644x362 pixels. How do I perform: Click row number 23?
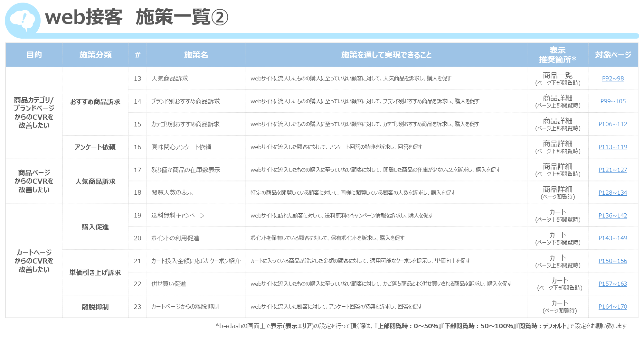[137, 307]
